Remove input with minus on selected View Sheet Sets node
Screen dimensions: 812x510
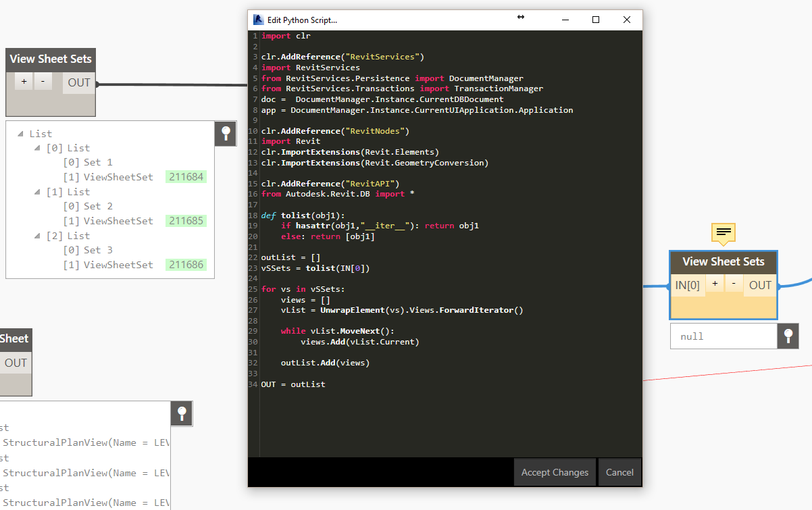pyautogui.click(x=733, y=284)
